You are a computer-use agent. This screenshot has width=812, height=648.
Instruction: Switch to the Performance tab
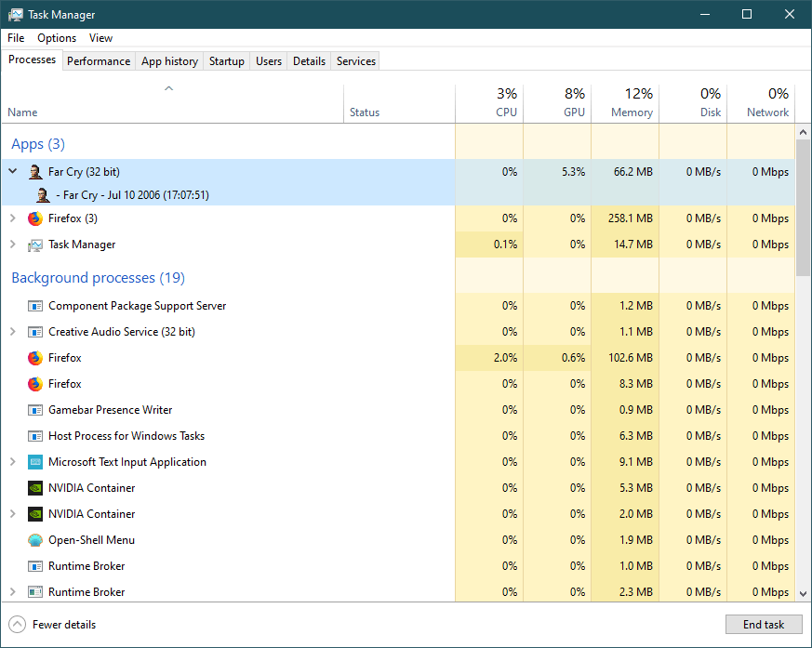[x=99, y=61]
